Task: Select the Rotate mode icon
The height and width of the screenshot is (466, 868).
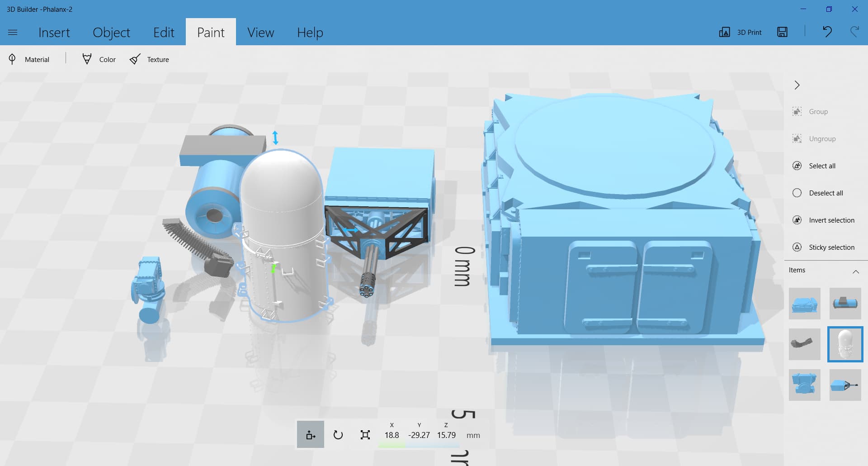Action: coord(338,435)
